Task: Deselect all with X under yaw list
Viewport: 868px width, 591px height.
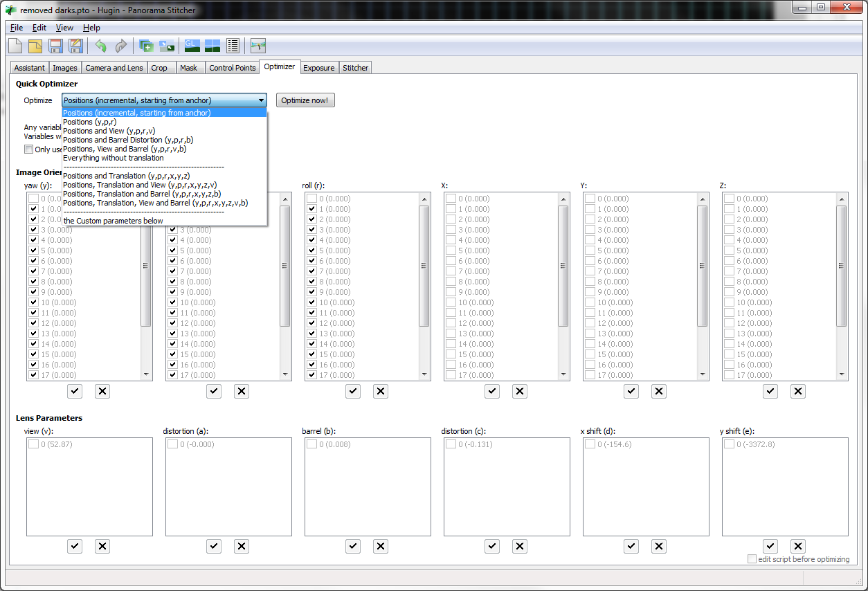Action: click(102, 391)
